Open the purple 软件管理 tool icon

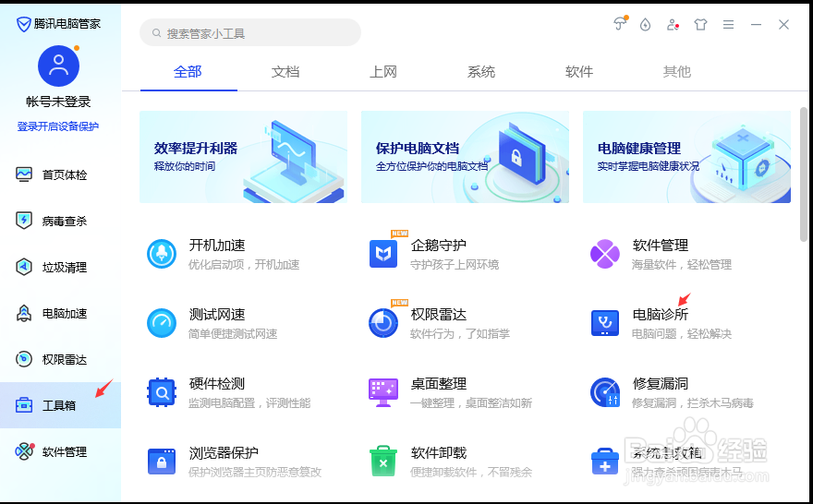(x=605, y=254)
